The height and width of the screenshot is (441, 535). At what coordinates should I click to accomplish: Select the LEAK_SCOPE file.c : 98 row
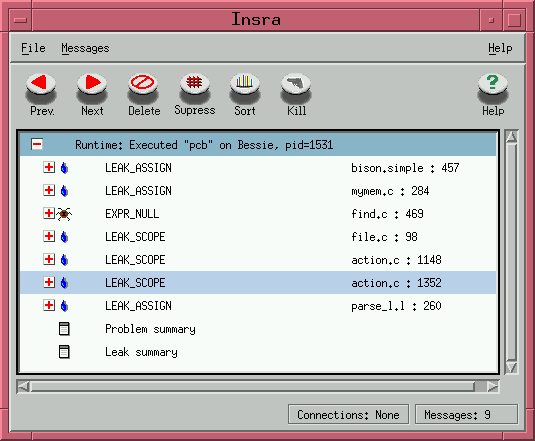258,237
